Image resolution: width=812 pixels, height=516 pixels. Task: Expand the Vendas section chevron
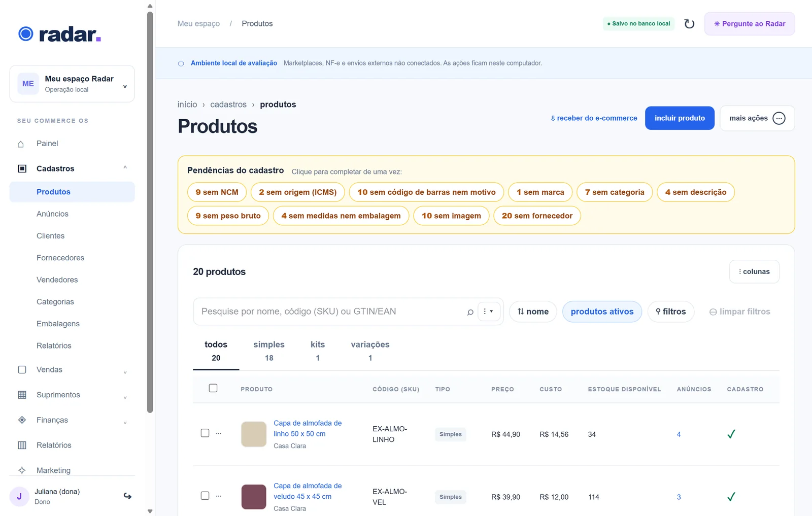(125, 372)
